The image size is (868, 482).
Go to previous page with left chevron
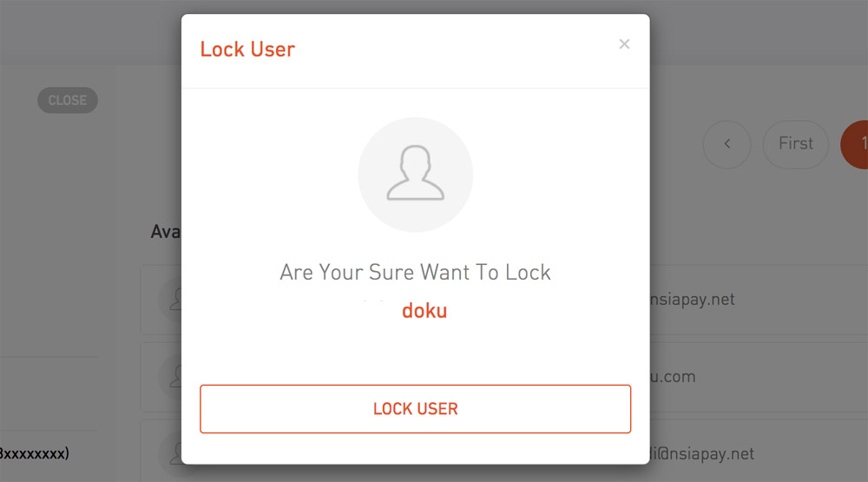coord(727,144)
